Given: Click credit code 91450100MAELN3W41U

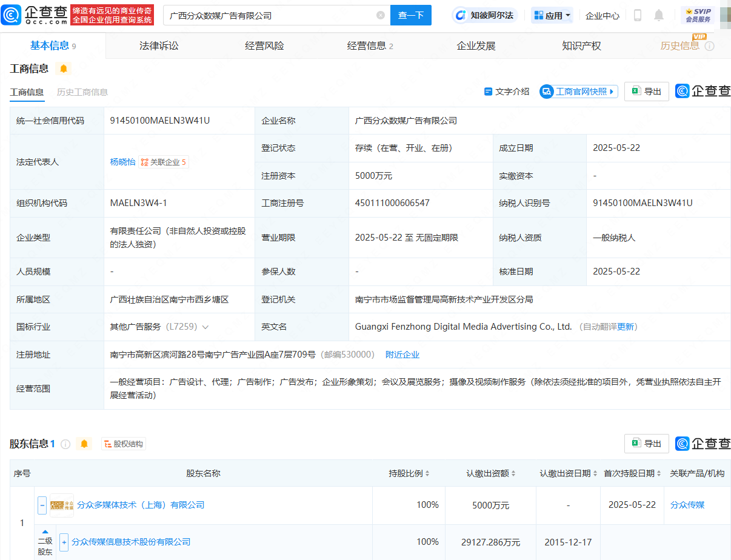Looking at the screenshot, I should pos(160,121).
